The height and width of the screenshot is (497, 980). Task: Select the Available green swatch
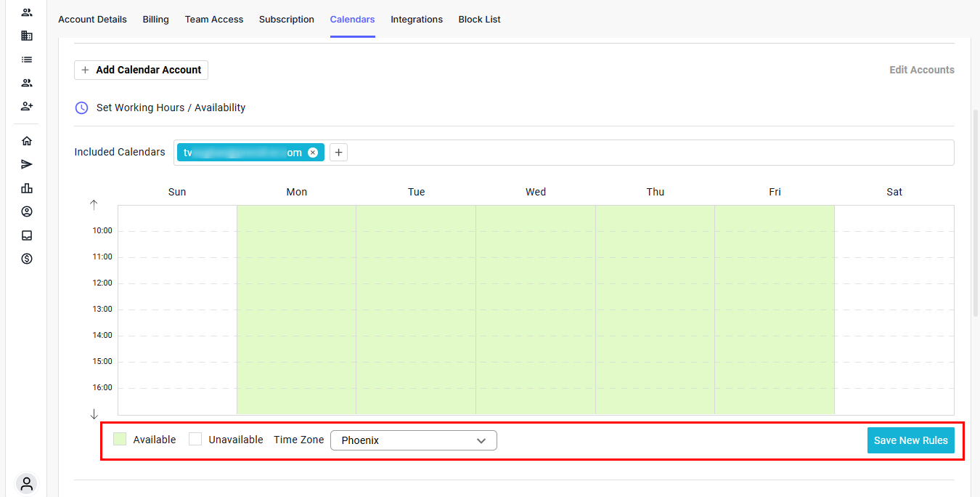[x=120, y=440]
